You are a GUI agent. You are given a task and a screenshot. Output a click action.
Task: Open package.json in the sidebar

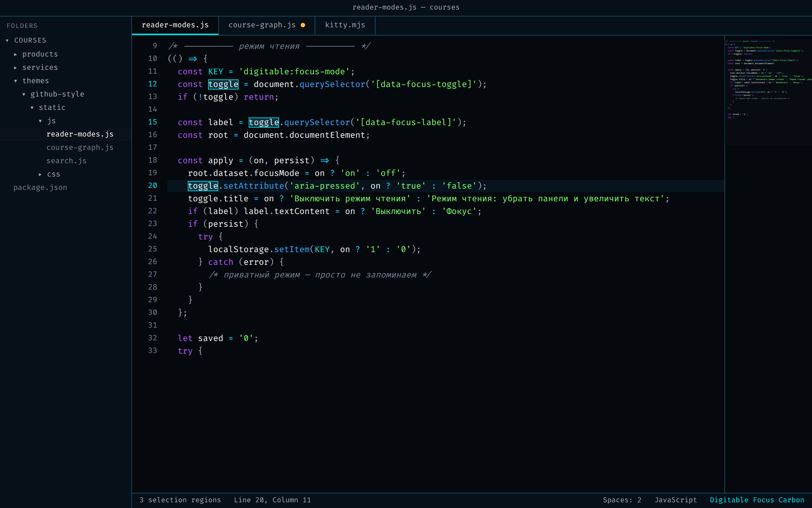[x=40, y=188]
